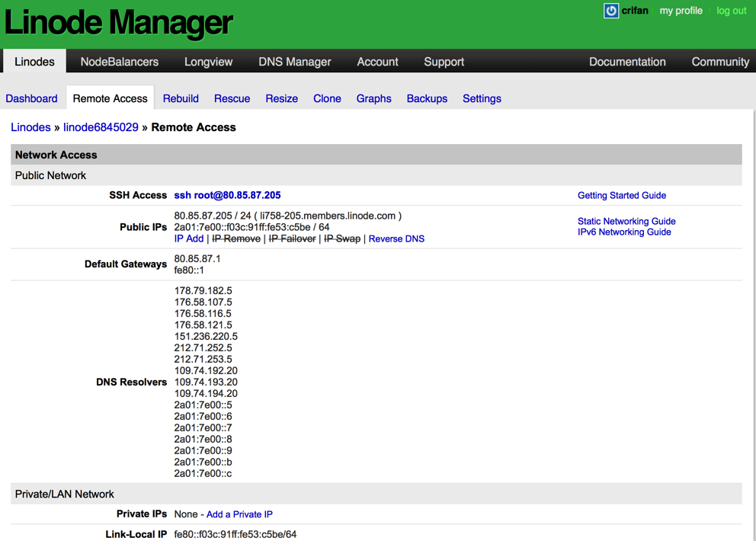756x541 pixels.
Task: Click the Add a Private IP link
Action: coord(239,514)
